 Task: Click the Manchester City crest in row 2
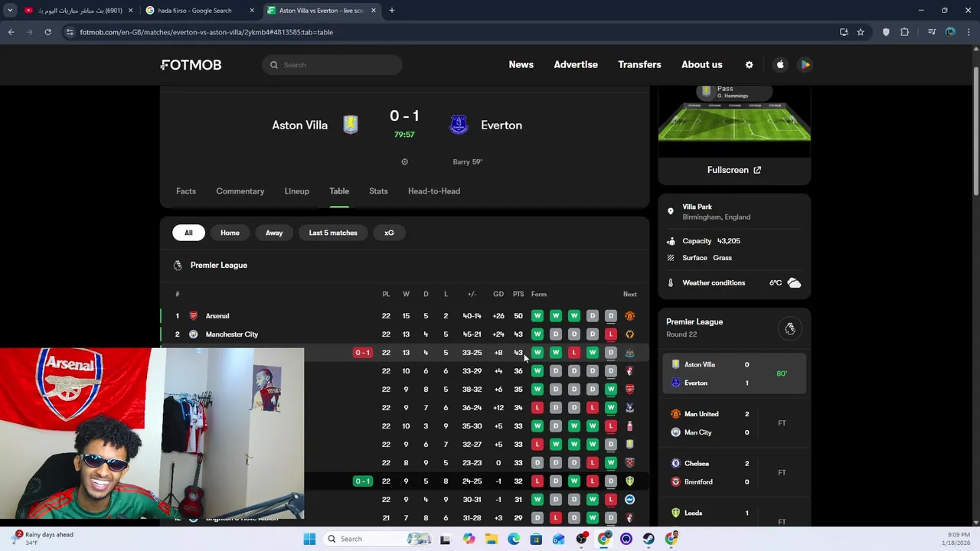point(193,334)
